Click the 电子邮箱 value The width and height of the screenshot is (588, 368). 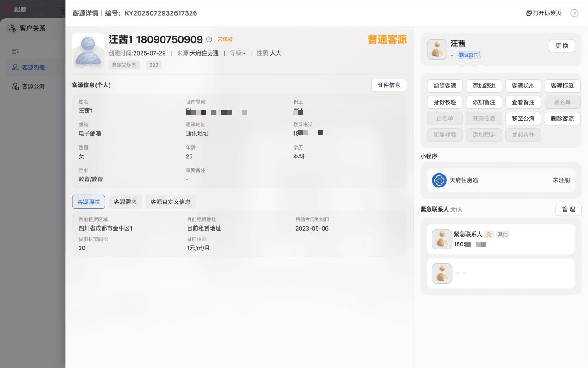[x=90, y=133]
